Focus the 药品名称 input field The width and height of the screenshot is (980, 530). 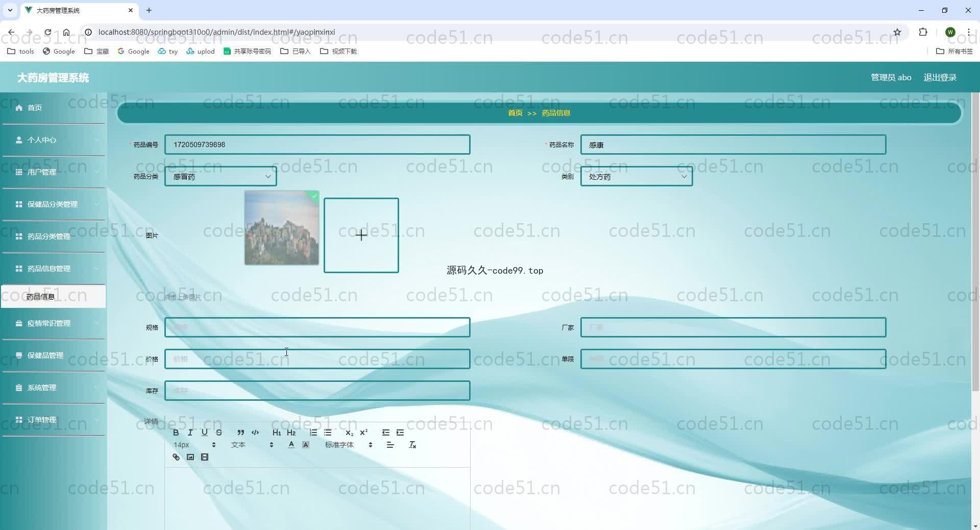pos(733,144)
